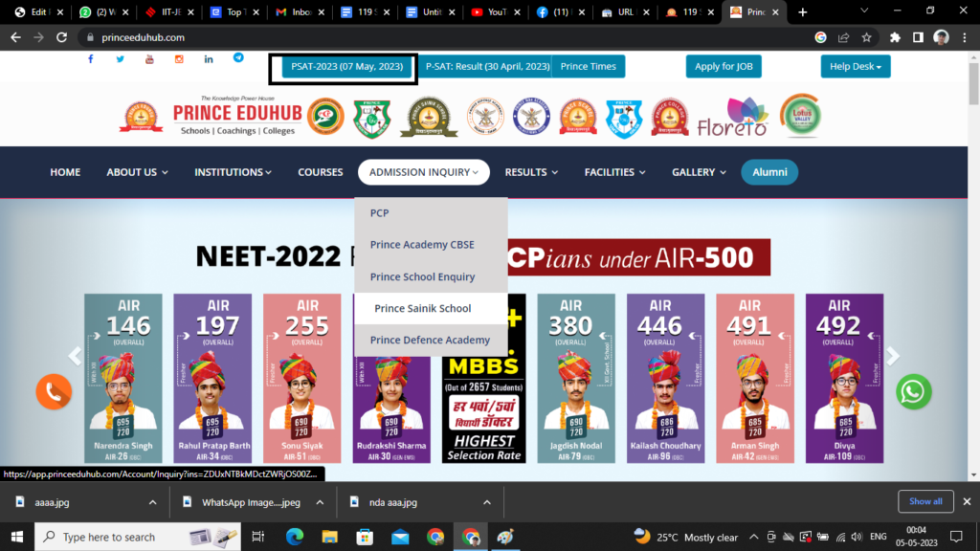980x551 pixels.
Task: Expand the Help Desk dropdown
Action: pyautogui.click(x=855, y=66)
